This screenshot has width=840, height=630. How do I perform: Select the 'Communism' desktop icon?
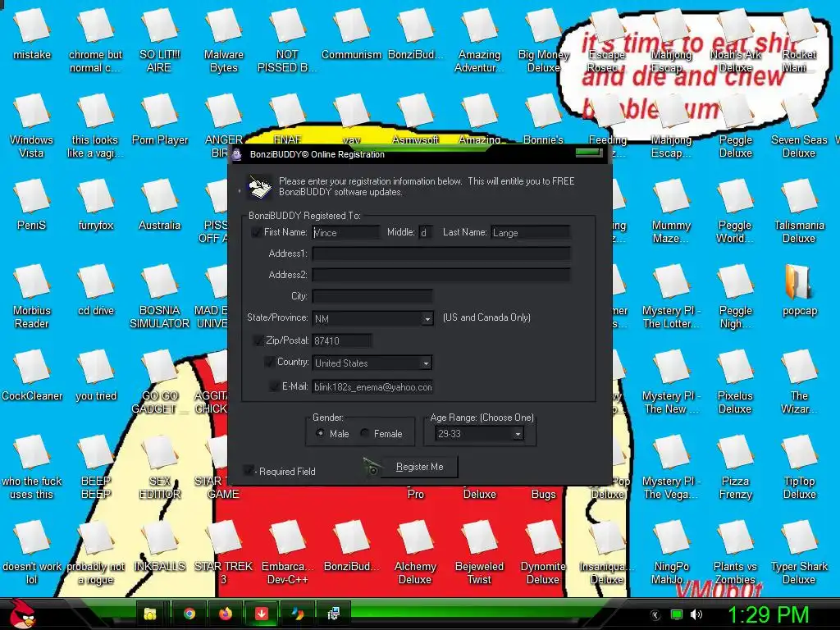351,34
